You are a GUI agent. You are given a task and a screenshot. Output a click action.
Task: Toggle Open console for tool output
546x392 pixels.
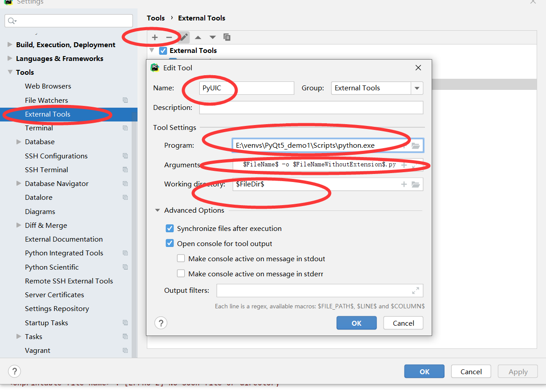click(170, 243)
